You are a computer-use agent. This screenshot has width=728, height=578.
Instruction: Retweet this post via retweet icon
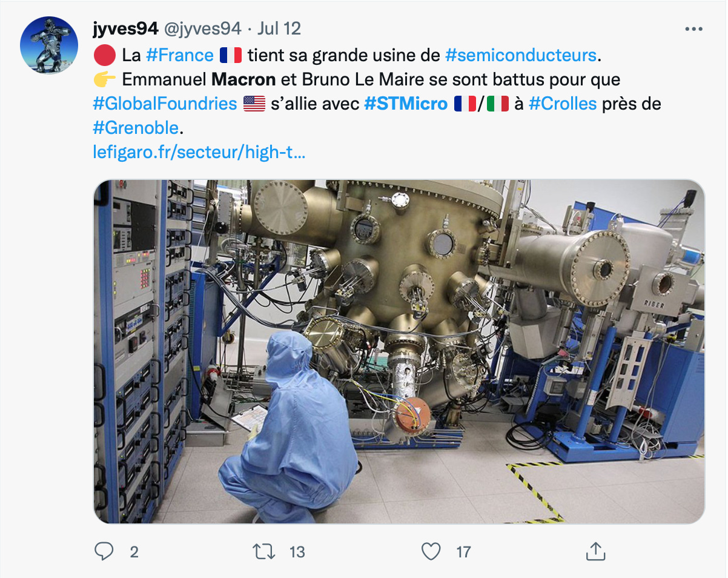click(264, 551)
